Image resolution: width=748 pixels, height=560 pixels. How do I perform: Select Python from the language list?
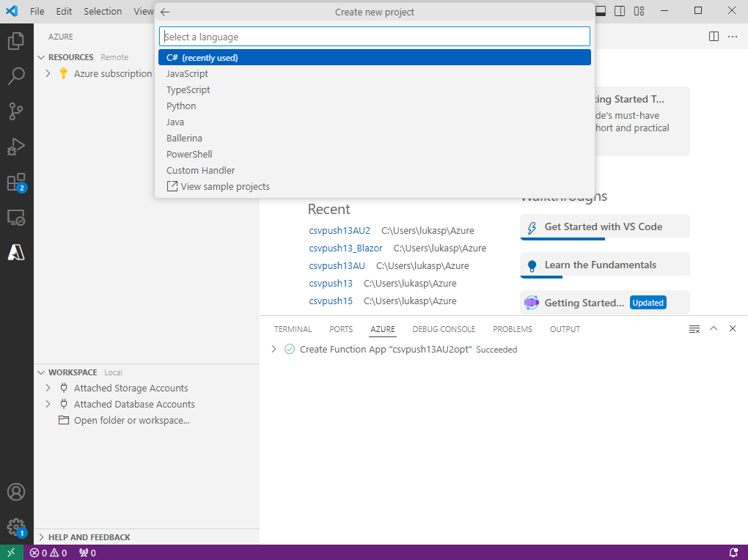point(181,106)
